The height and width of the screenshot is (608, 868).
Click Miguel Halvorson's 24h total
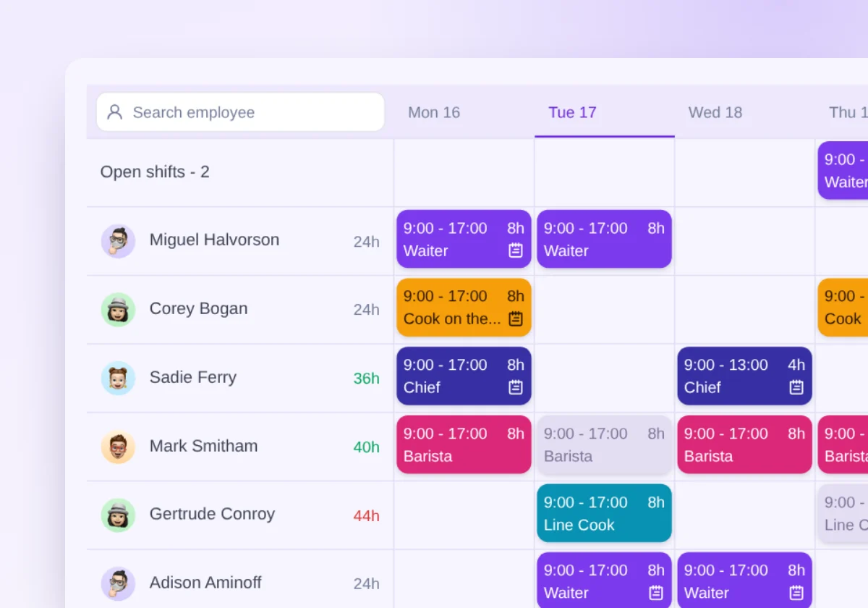366,242
